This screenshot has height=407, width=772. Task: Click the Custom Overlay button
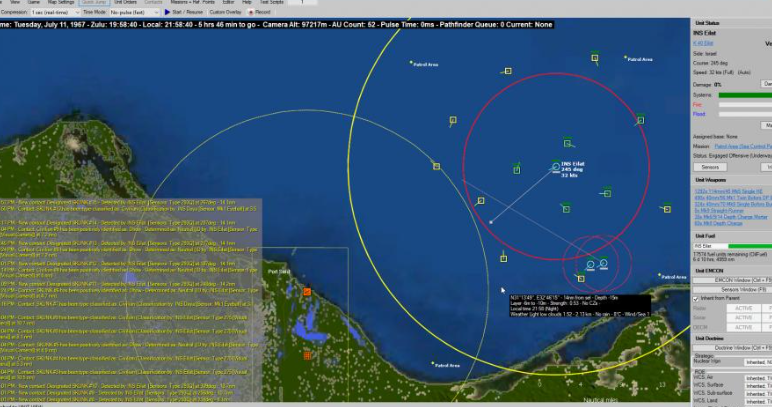pos(225,12)
